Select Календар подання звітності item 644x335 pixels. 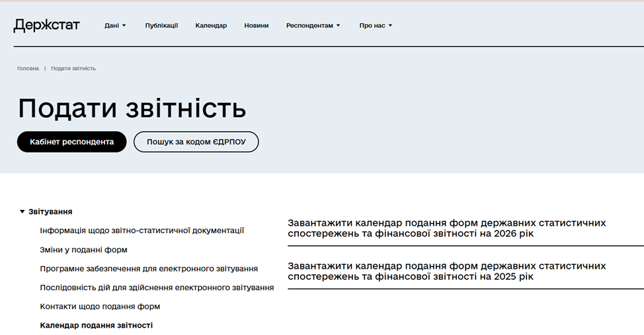96,326
